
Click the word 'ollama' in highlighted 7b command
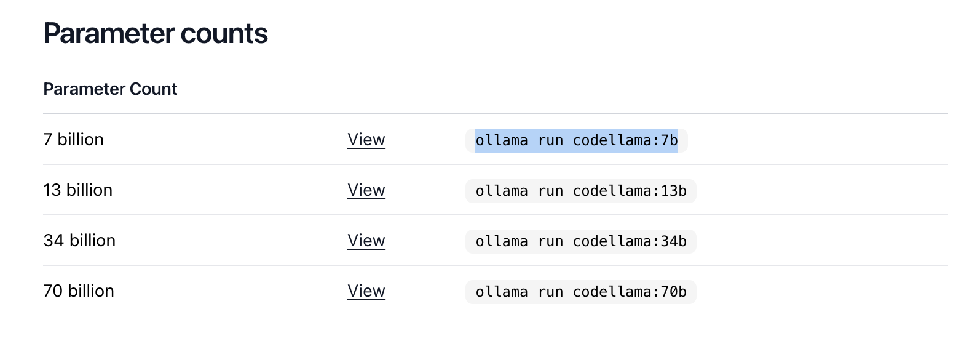pos(501,140)
